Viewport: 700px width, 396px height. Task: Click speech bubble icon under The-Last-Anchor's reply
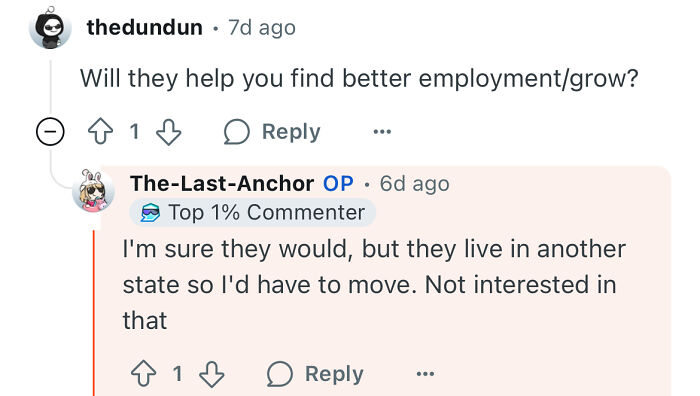click(279, 374)
